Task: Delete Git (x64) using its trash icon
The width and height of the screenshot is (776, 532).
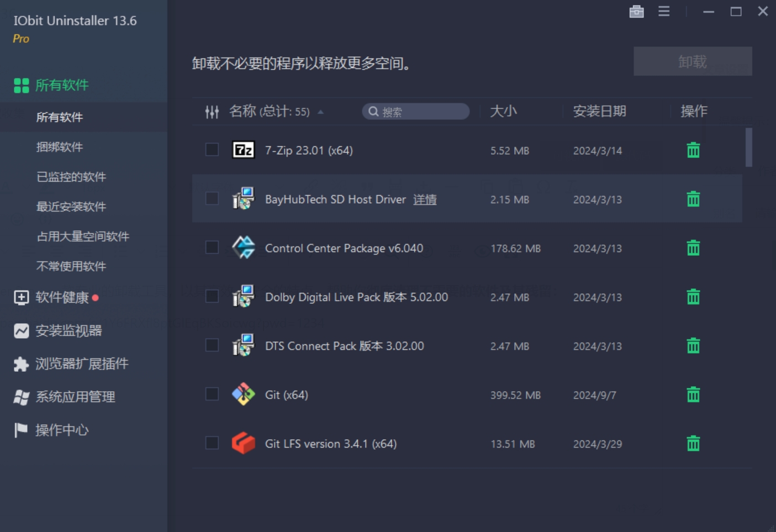Action: point(693,394)
